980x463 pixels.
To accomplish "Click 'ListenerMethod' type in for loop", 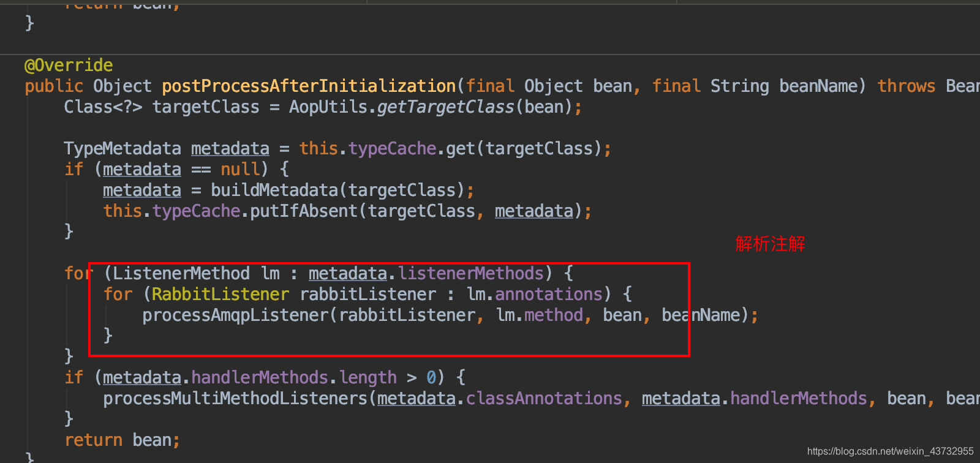I will pyautogui.click(x=181, y=273).
